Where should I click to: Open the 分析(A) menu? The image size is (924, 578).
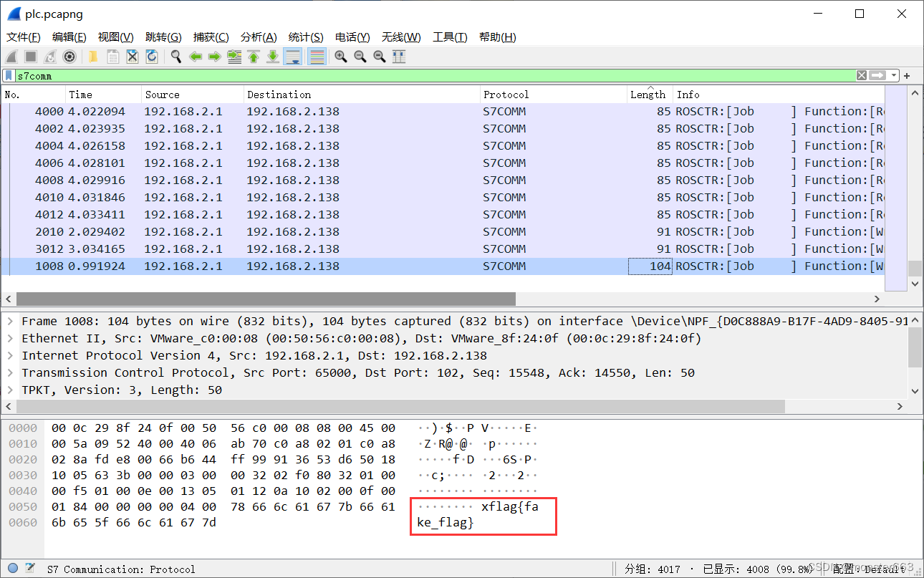pos(259,37)
